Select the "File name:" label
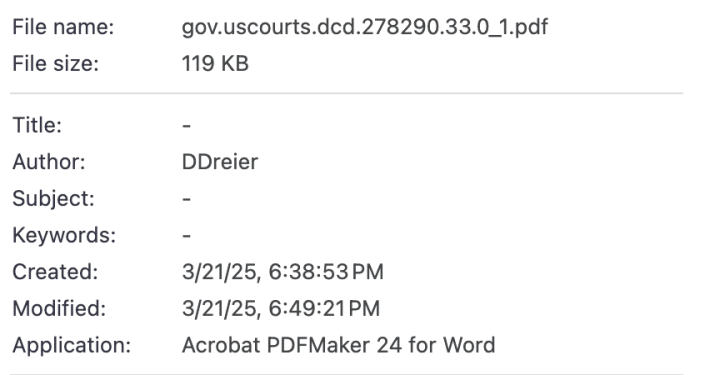710x375 pixels. click(x=63, y=27)
